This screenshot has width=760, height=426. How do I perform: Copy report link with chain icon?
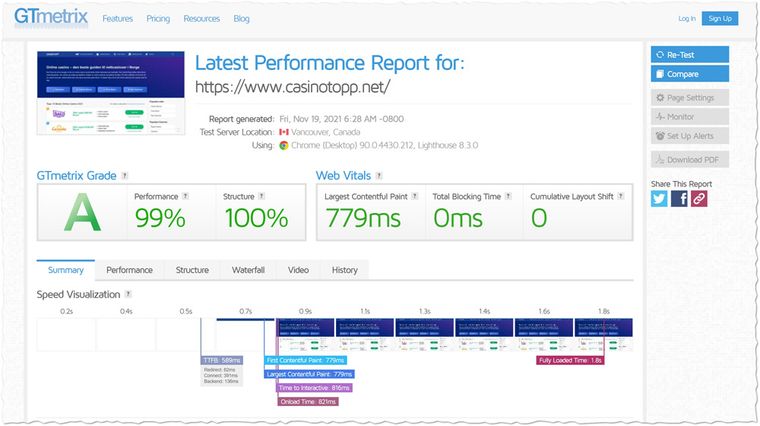[699, 199]
